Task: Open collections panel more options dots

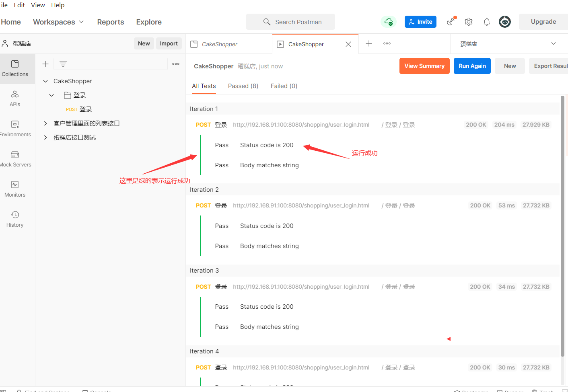Action: click(176, 64)
